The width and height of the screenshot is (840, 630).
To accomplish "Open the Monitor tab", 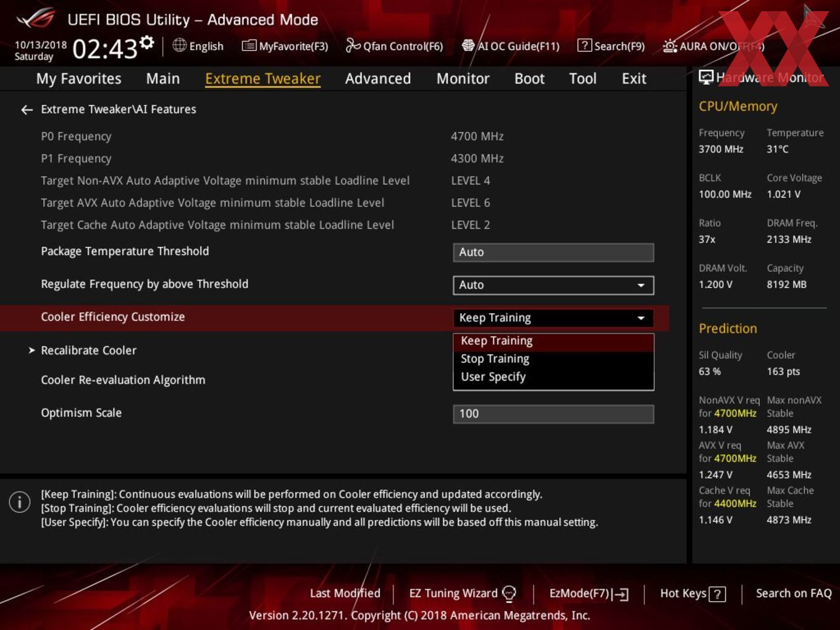I will click(x=463, y=78).
